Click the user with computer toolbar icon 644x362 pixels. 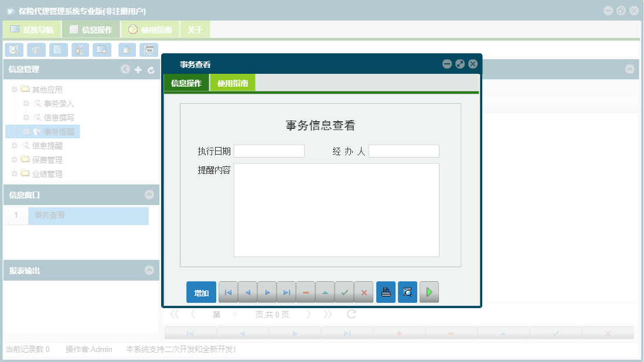pos(80,50)
